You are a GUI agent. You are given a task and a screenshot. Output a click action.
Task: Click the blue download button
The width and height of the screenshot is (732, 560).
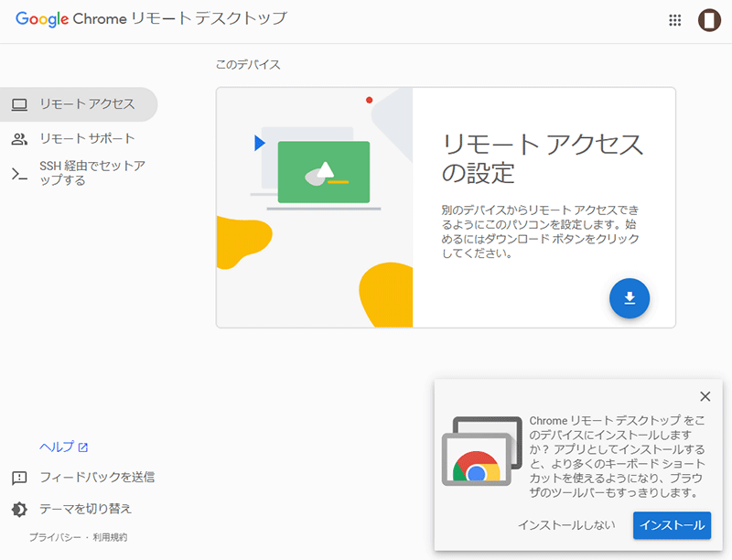(x=630, y=298)
